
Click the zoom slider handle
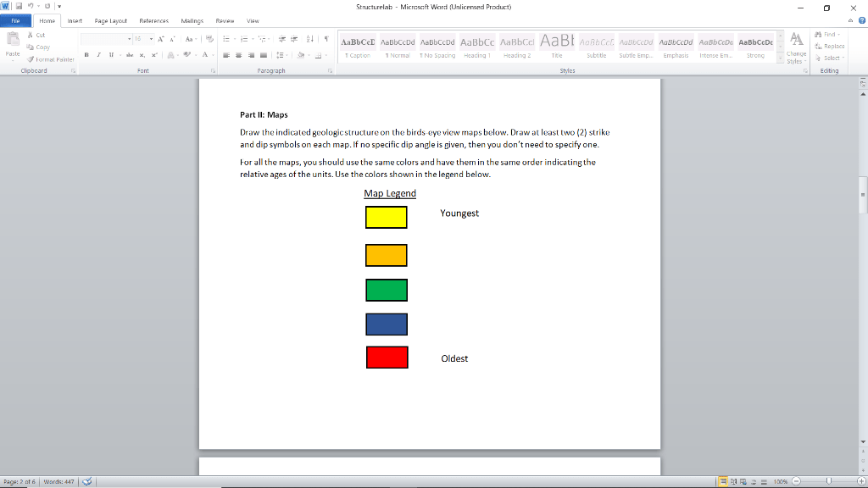point(829,482)
